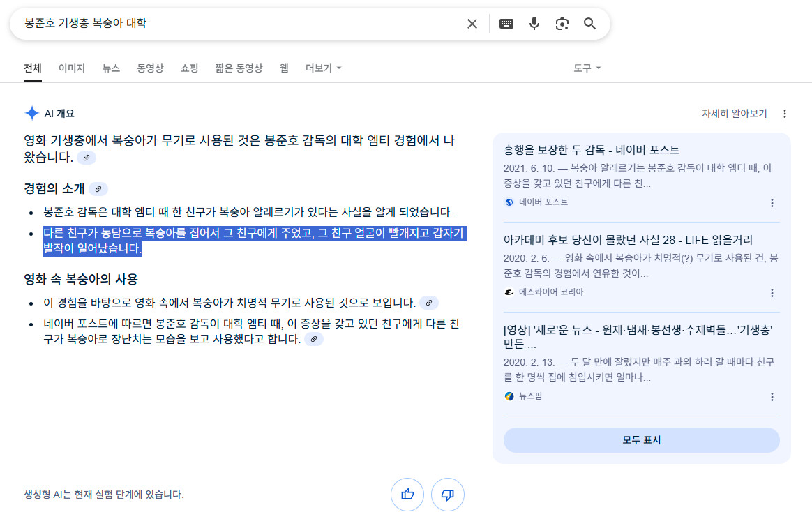Screen dimensions: 812x512
Task: Click the 2021. 6. 10. article snippet
Action: (638, 176)
